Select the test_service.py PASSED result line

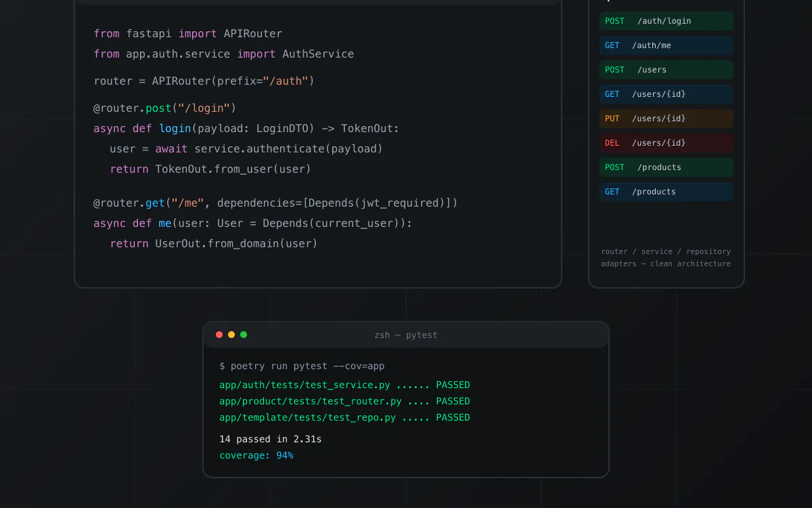pos(344,385)
